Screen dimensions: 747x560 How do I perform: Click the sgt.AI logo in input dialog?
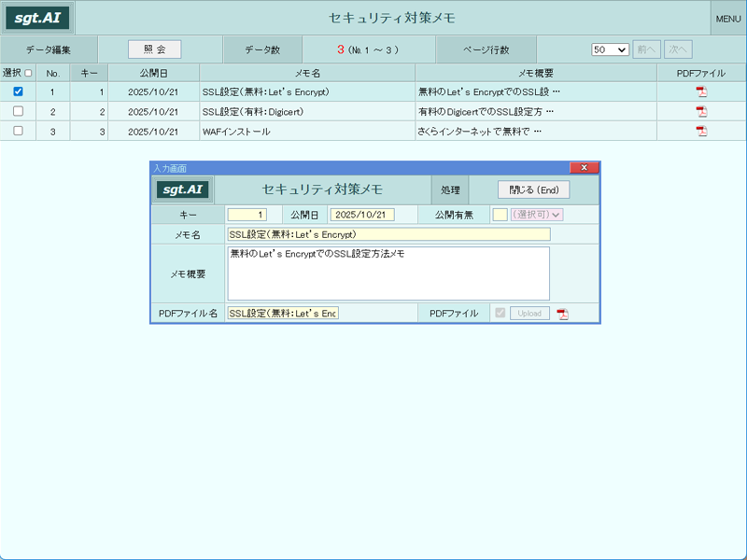click(182, 189)
